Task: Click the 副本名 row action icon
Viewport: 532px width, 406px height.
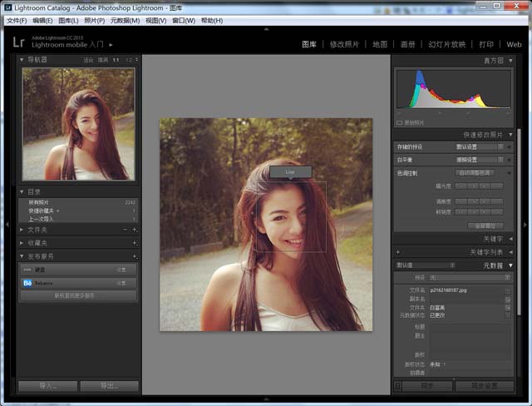Action: 508,300
